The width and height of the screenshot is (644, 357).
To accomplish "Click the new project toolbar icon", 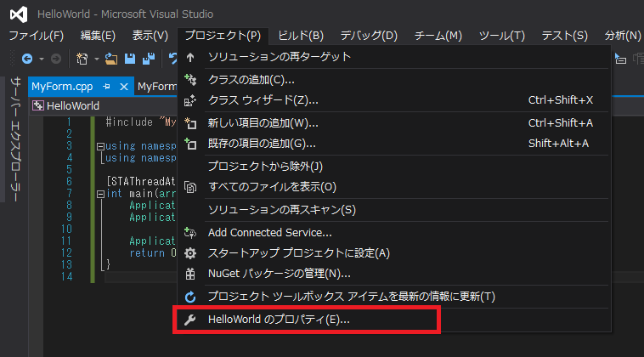I will coord(82,59).
